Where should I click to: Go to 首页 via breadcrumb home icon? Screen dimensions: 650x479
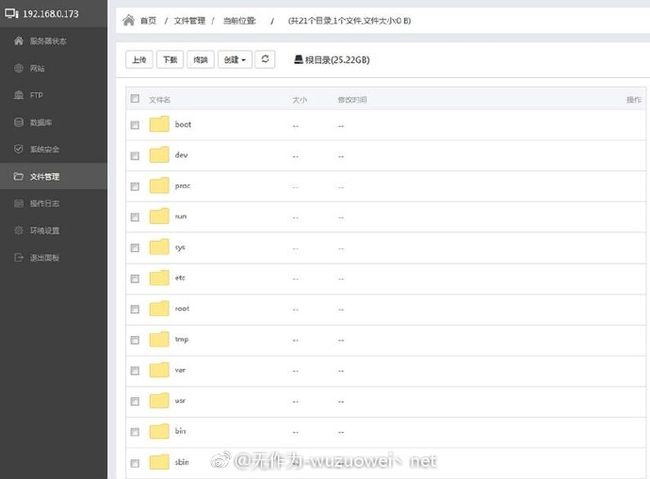pos(129,20)
